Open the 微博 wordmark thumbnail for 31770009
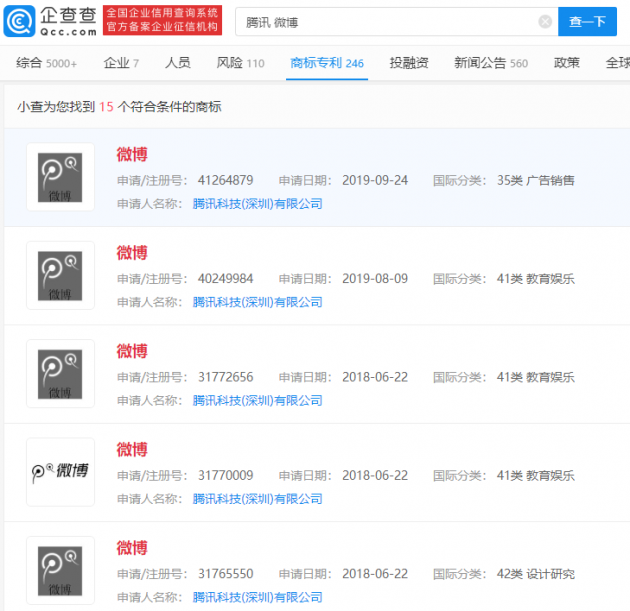 click(60, 472)
